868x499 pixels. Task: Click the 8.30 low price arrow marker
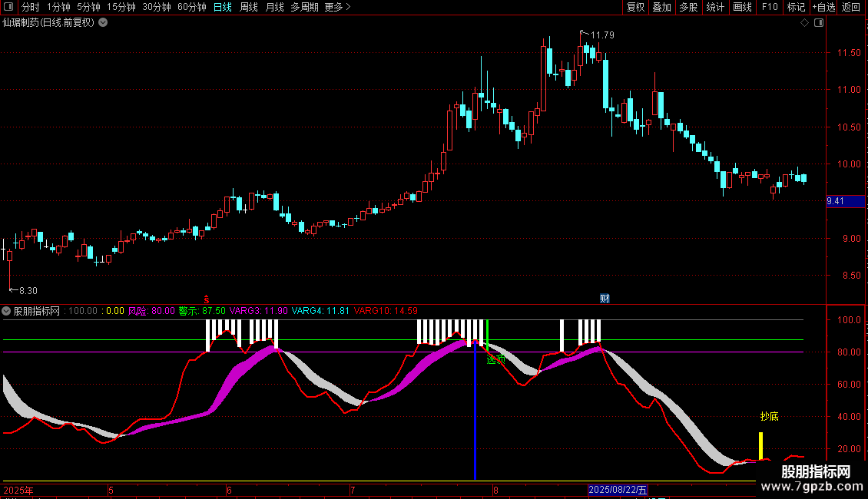coord(23,290)
